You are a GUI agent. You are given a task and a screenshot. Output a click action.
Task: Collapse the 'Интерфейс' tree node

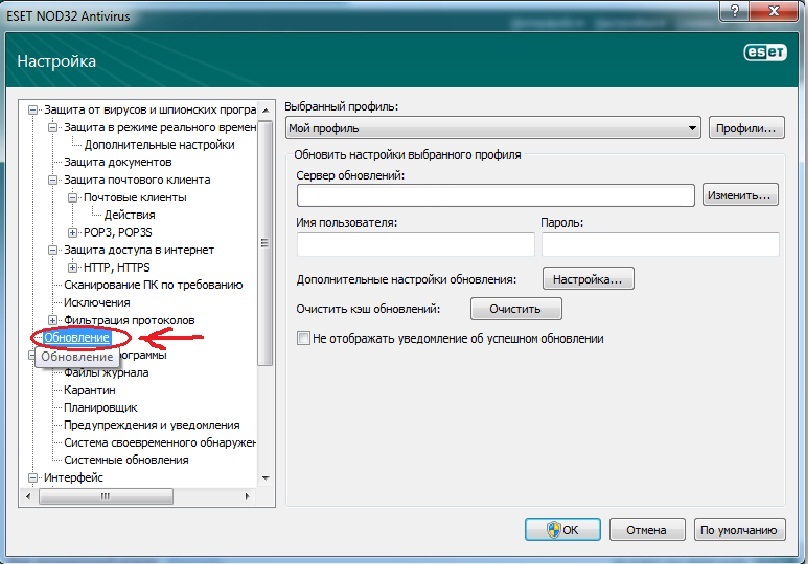point(33,478)
